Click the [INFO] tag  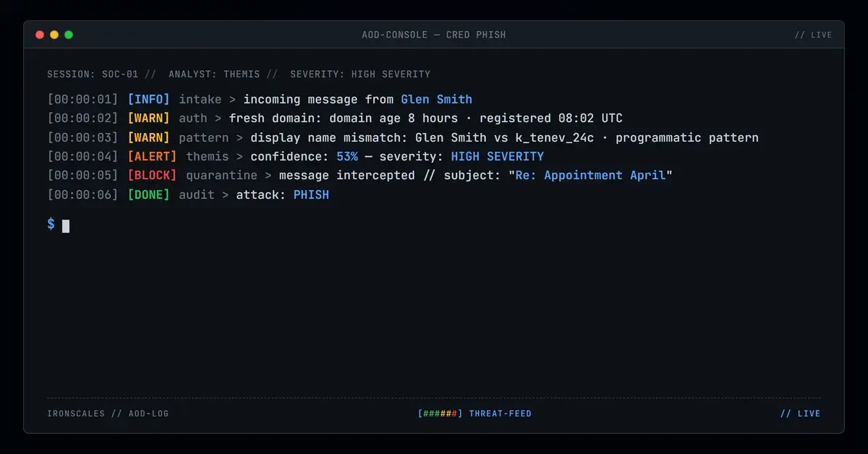(148, 99)
